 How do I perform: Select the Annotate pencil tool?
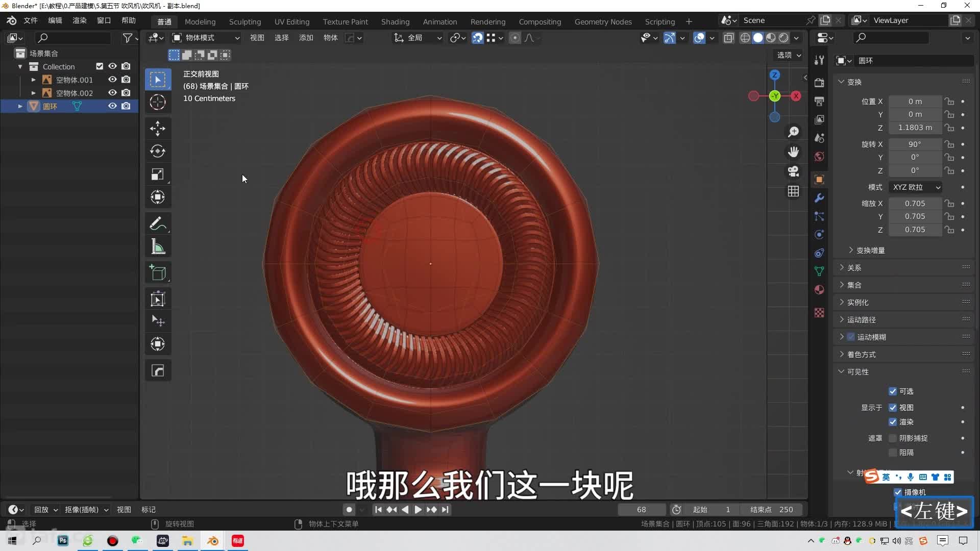(x=158, y=223)
